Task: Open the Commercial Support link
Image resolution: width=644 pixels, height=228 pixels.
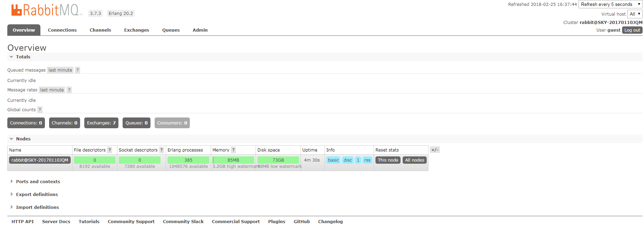Action: point(236,222)
